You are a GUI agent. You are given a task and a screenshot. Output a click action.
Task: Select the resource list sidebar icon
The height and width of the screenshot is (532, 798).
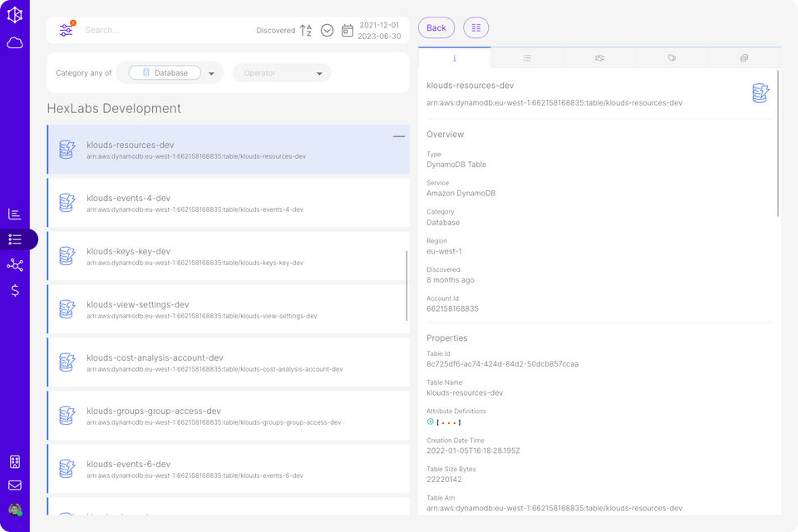(15, 239)
